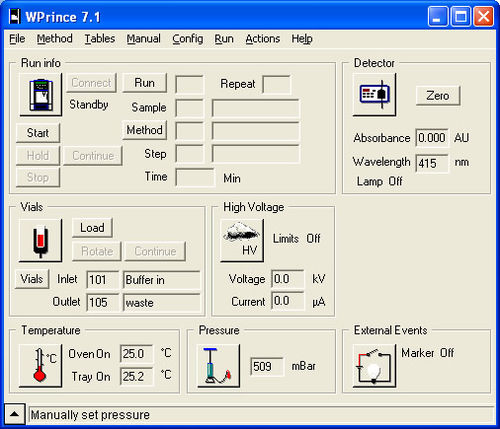This screenshot has width=500, height=429.
Task: Click the Tray temperature field 25.2
Action: point(137,376)
